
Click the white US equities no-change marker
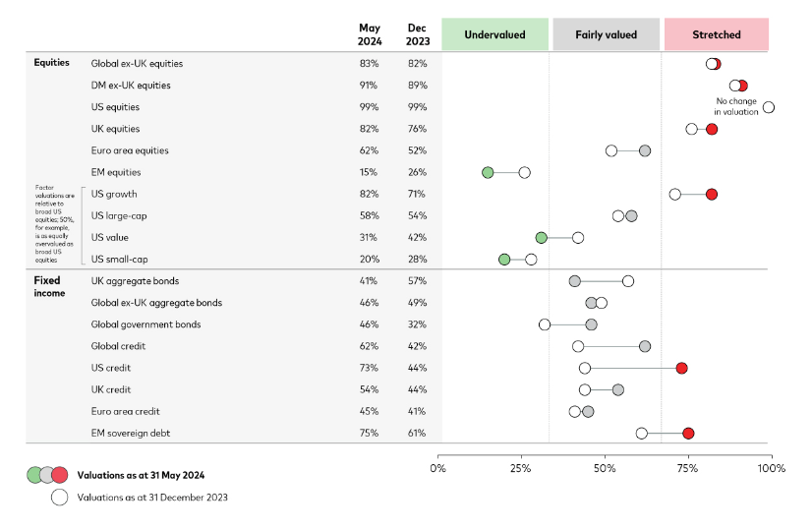pos(769,107)
